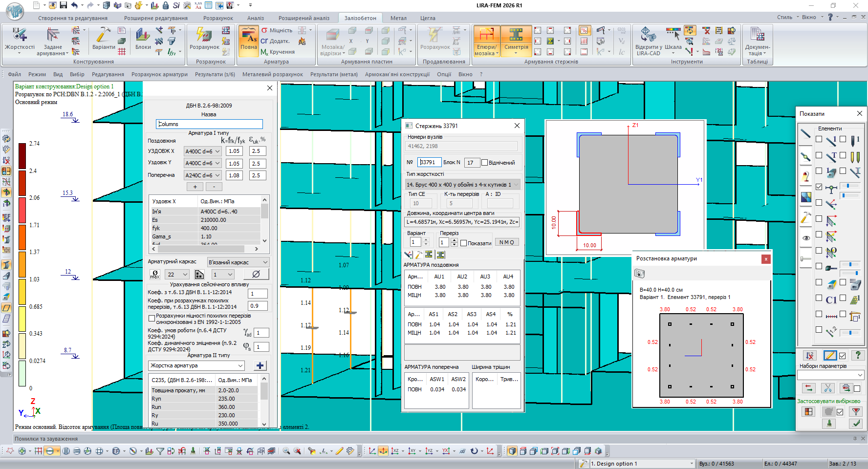Click the Назва input field with Columns

pos(209,124)
